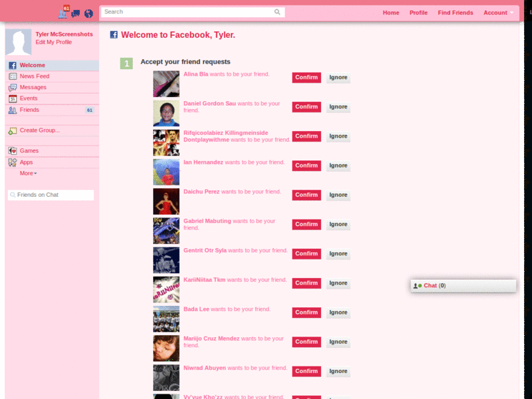Ignore KariiNiitaa Tkm's friend request
This screenshot has width=532, height=399.
pyautogui.click(x=338, y=283)
